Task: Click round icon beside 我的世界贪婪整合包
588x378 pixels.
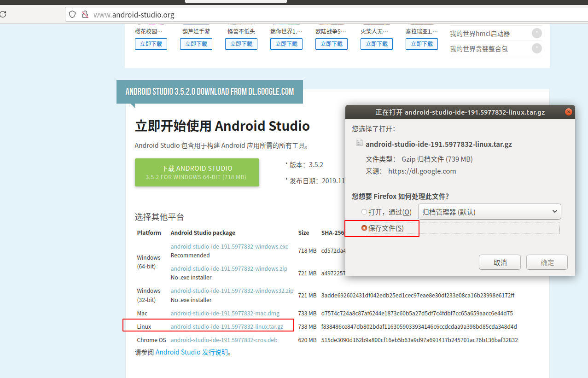Action: 537,48
